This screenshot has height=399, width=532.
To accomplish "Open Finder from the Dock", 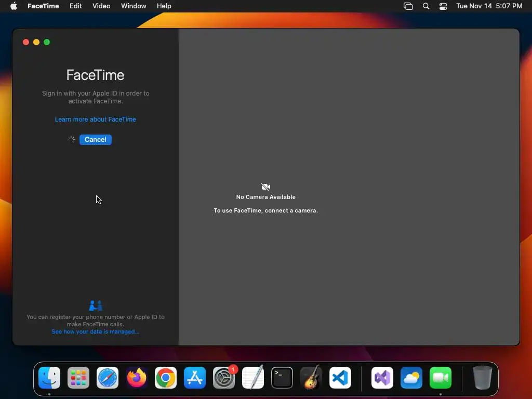I will [49, 378].
